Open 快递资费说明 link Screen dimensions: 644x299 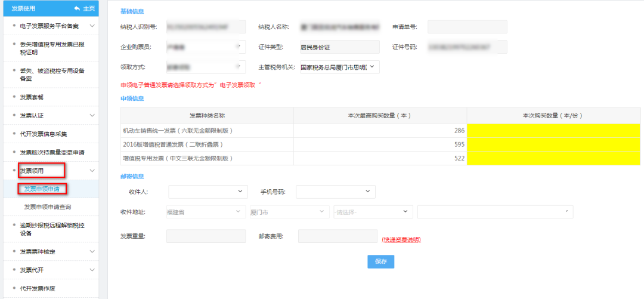coord(401,239)
